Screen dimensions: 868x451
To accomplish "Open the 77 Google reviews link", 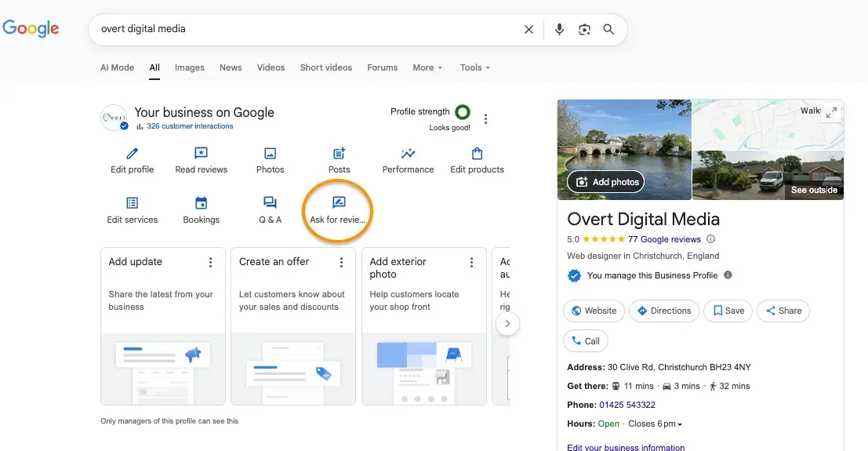I will click(x=663, y=239).
